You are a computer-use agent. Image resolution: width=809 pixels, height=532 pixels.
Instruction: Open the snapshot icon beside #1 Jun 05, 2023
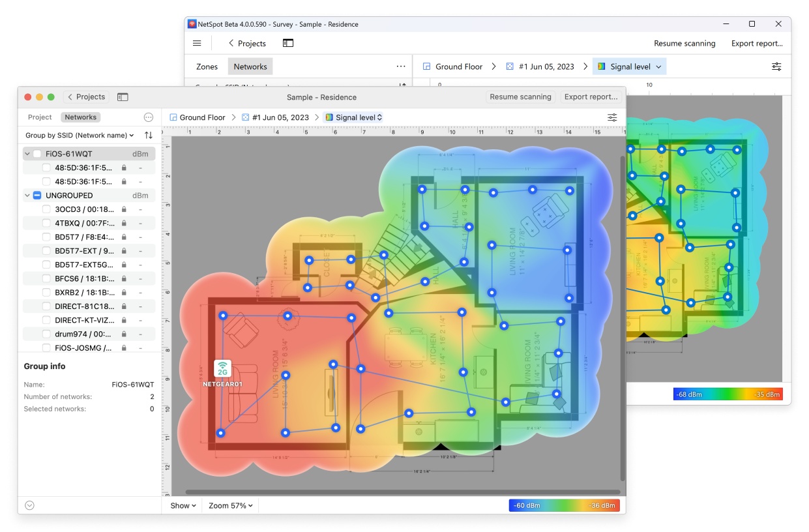(x=245, y=117)
